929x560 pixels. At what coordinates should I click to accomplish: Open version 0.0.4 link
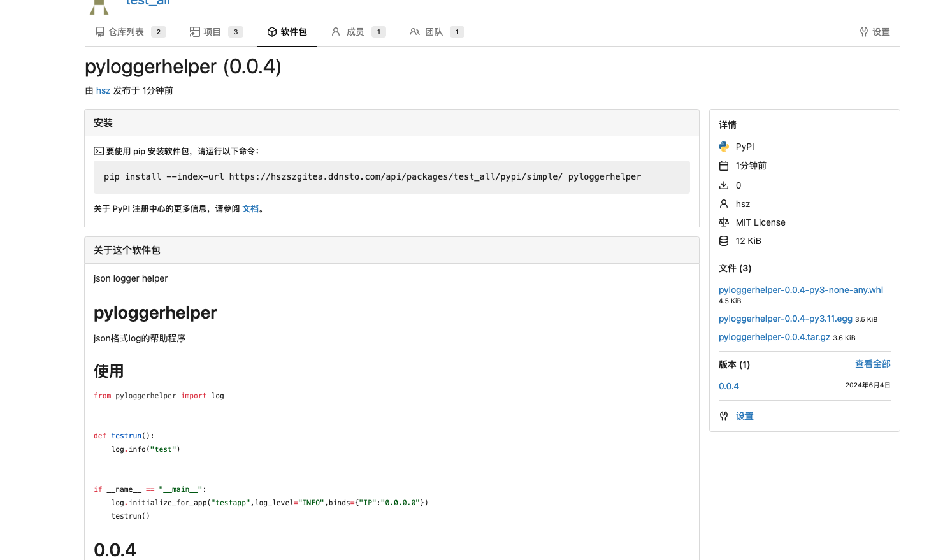tap(729, 386)
